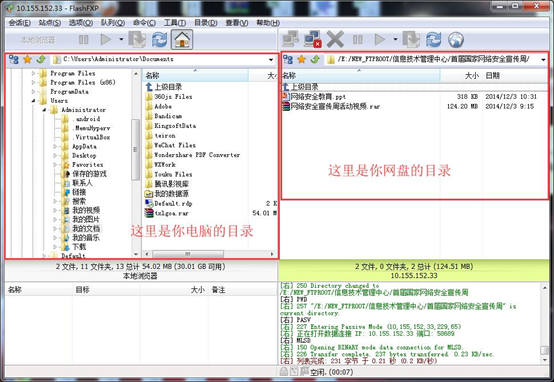This screenshot has width=554, height=382.
Task: Click the disconnect icon with red mark
Action: pos(313,39)
